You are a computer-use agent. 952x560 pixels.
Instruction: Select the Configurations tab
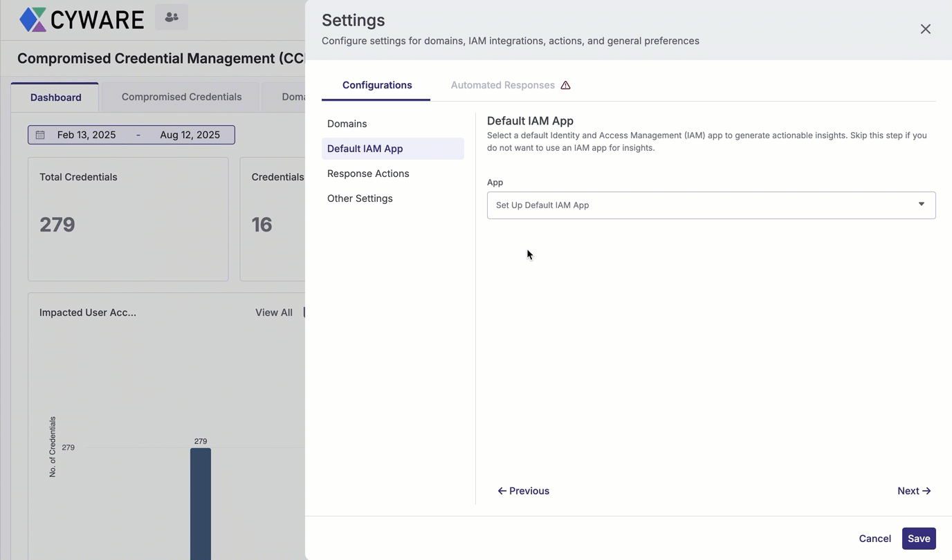pyautogui.click(x=377, y=85)
